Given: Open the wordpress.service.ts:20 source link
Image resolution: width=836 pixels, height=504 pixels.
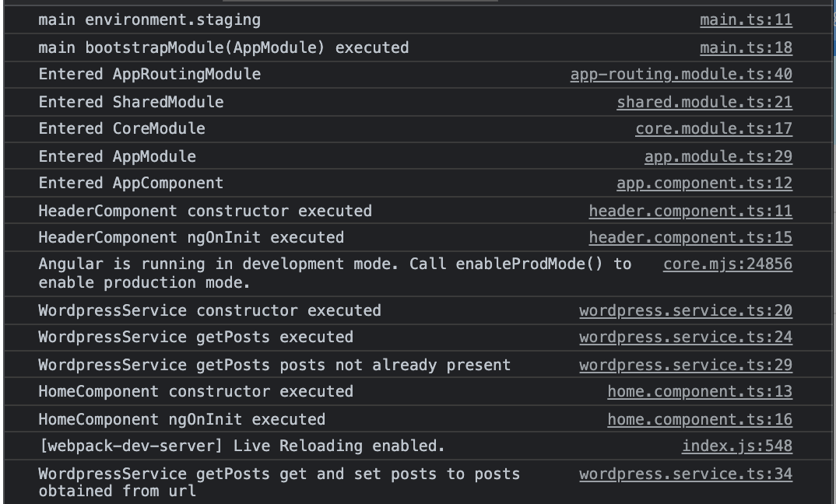Looking at the screenshot, I should pos(686,311).
